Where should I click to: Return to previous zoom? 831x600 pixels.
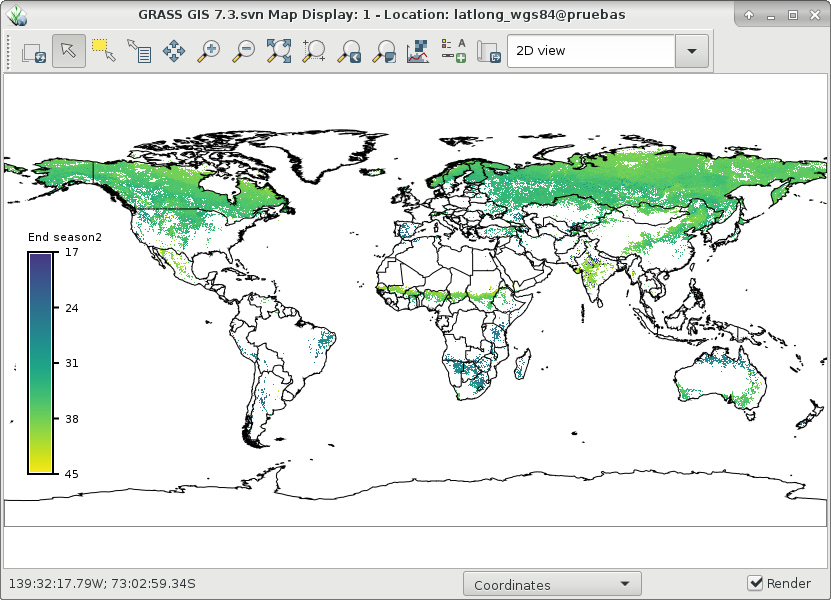click(349, 52)
